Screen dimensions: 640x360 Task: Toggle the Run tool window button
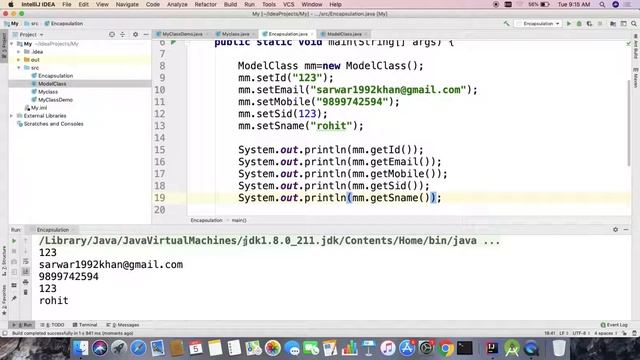[x=22, y=325]
